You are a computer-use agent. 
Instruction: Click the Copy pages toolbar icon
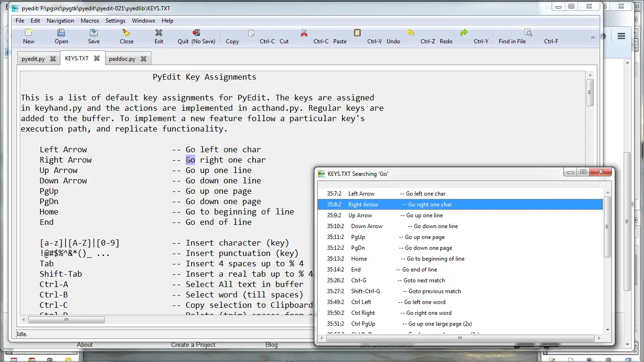pyautogui.click(x=251, y=33)
